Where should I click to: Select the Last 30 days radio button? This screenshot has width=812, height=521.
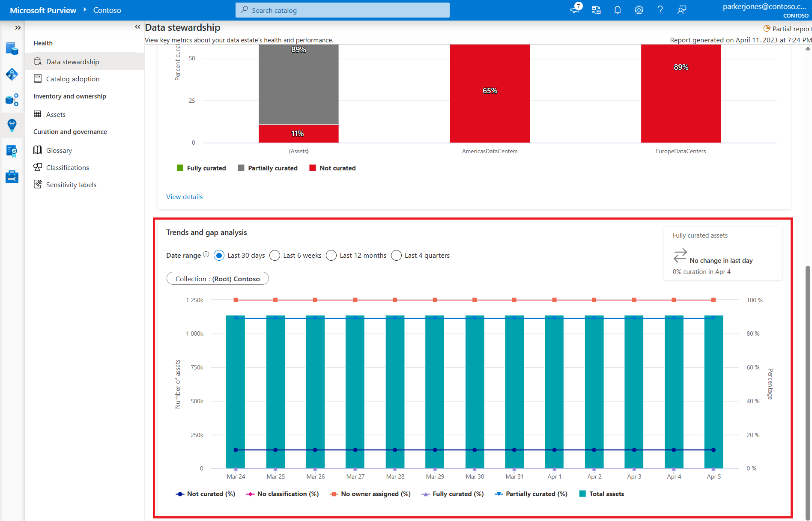click(x=219, y=256)
